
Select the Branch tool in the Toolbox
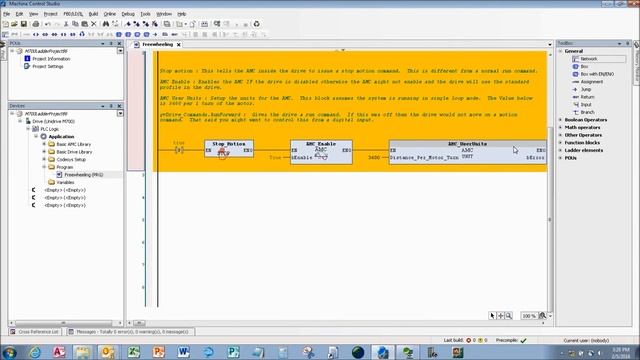pos(584,112)
